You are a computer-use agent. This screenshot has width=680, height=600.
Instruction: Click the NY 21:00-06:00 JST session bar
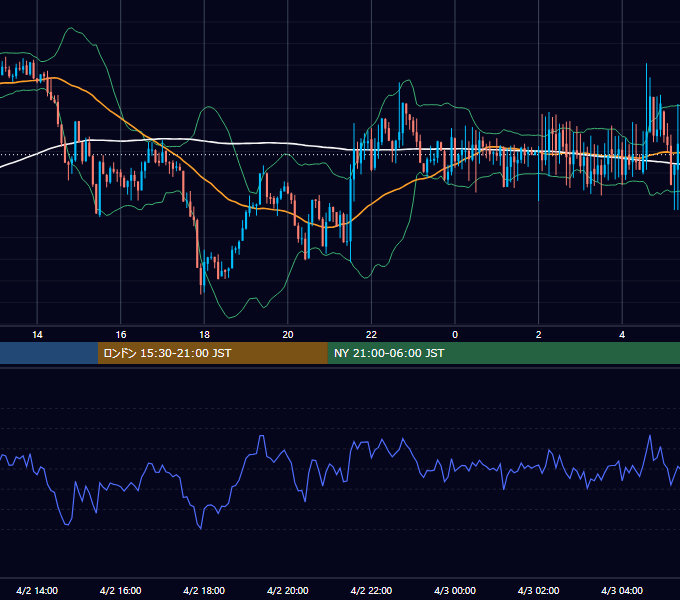503,353
